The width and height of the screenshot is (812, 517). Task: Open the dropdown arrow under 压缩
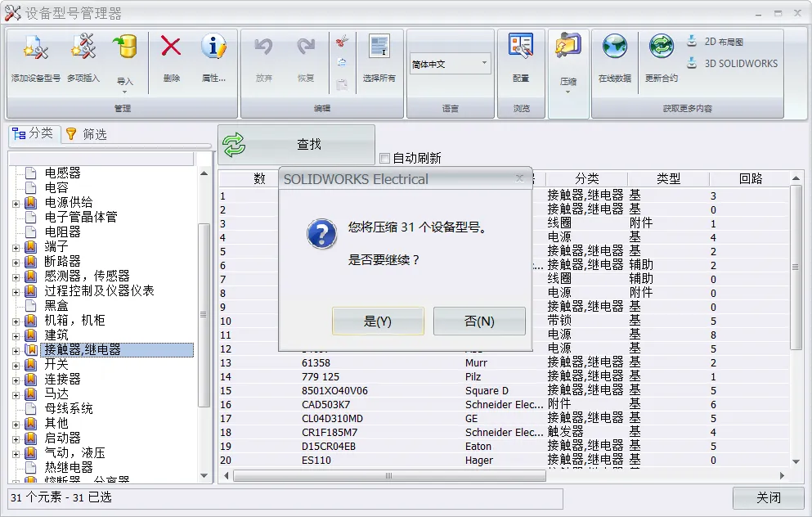[x=568, y=92]
